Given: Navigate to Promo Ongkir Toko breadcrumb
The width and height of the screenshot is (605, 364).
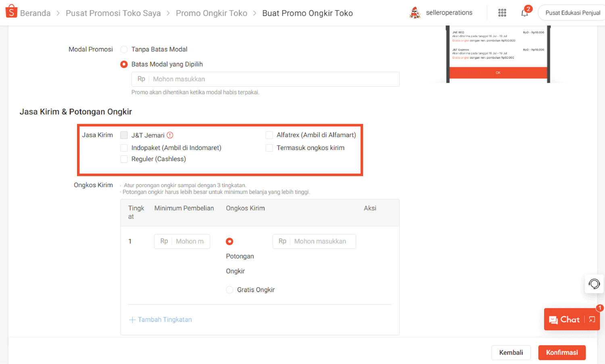Looking at the screenshot, I should click(211, 13).
